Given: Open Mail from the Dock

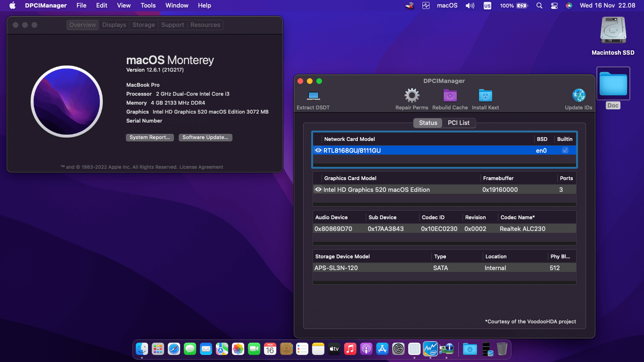Looking at the screenshot, I should coord(206,349).
